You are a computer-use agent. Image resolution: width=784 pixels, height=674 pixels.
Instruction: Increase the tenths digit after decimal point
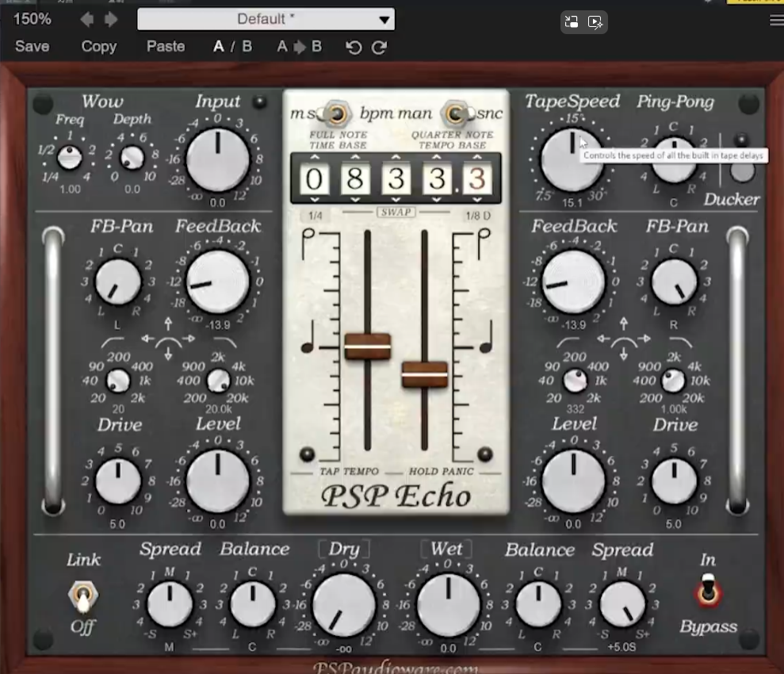coord(477,157)
